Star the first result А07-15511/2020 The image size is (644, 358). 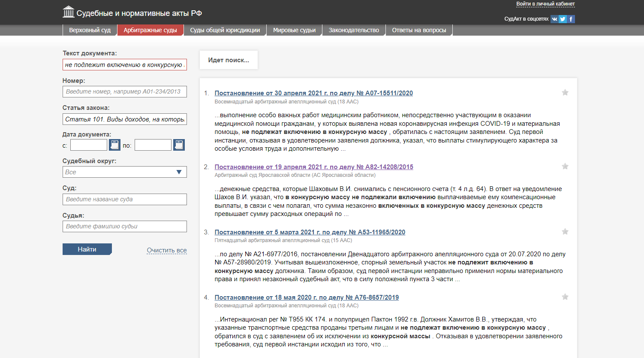tap(565, 93)
